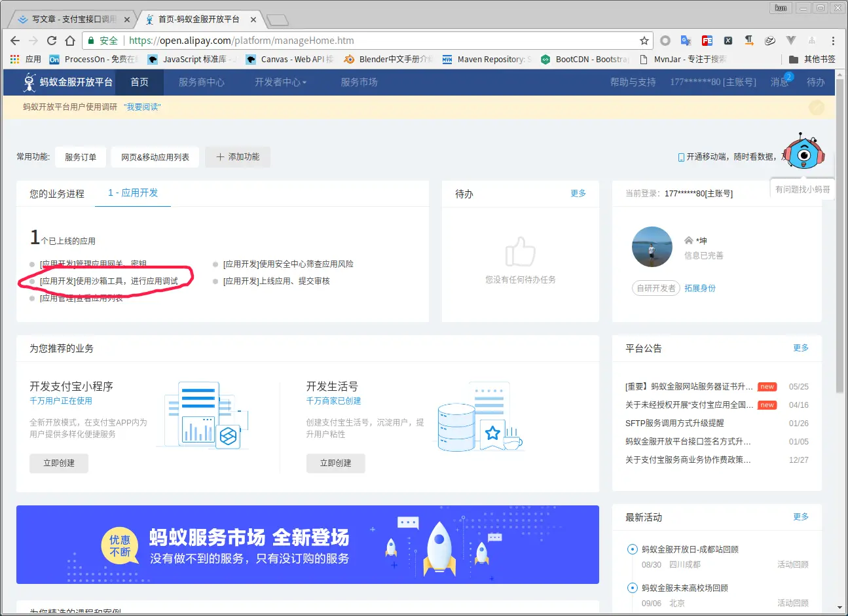
Task: Click the 千万用户正在使用 link
Action: [61, 401]
